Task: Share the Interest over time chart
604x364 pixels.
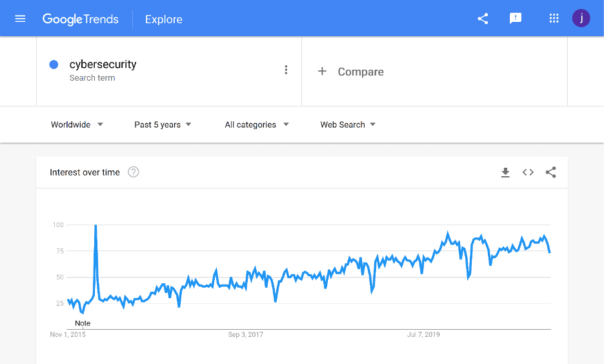Action: pyautogui.click(x=551, y=172)
